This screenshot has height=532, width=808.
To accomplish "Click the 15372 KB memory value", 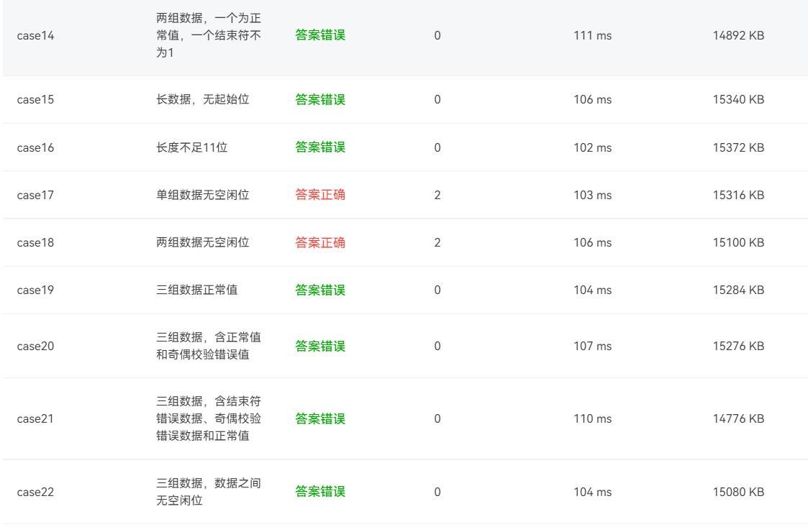I will [738, 147].
